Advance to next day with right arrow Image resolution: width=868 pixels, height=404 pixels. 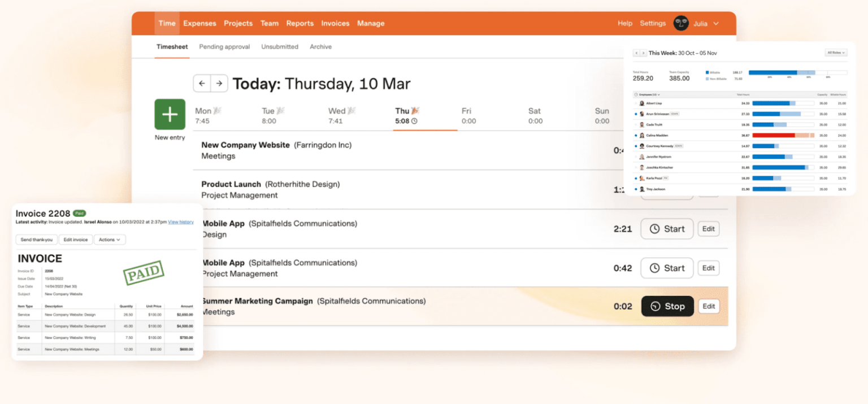click(218, 83)
